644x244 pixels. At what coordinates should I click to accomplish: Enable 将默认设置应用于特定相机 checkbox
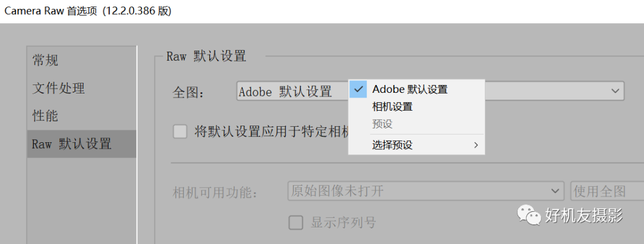tap(180, 132)
